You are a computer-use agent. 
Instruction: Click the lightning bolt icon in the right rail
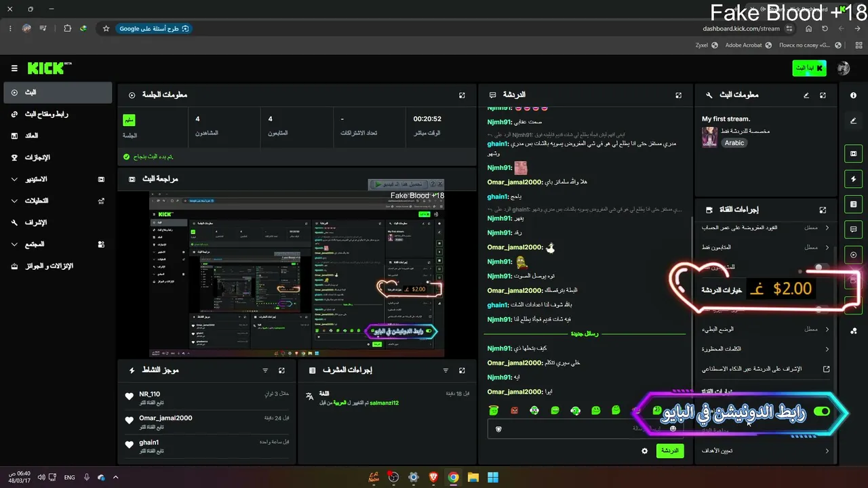(x=853, y=179)
